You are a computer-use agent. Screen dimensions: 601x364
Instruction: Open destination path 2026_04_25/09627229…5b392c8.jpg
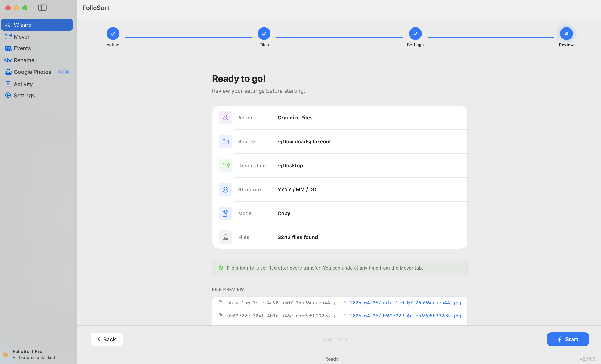pyautogui.click(x=405, y=316)
